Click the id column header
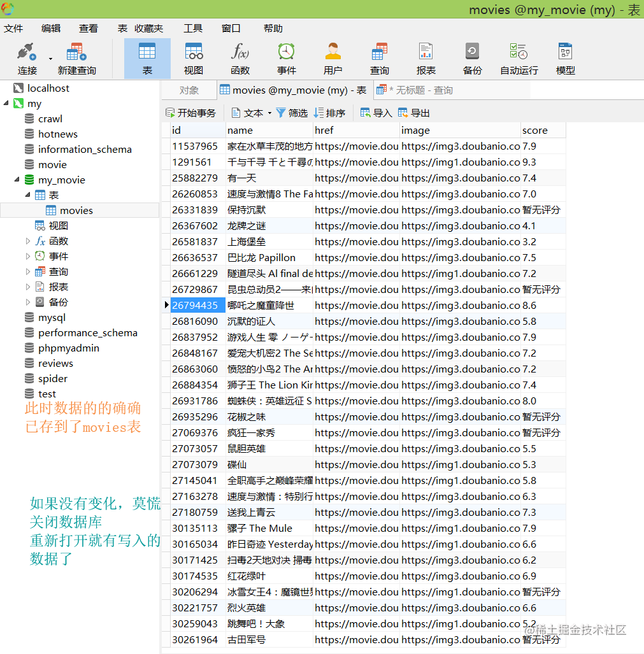644x654 pixels. (x=198, y=130)
